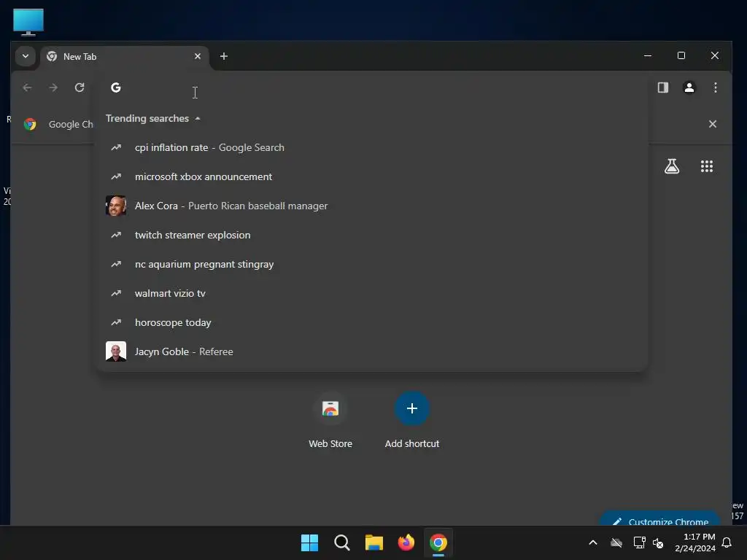Open the Chrome three-dot menu
Image resolution: width=747 pixels, height=560 pixels.
715,87
